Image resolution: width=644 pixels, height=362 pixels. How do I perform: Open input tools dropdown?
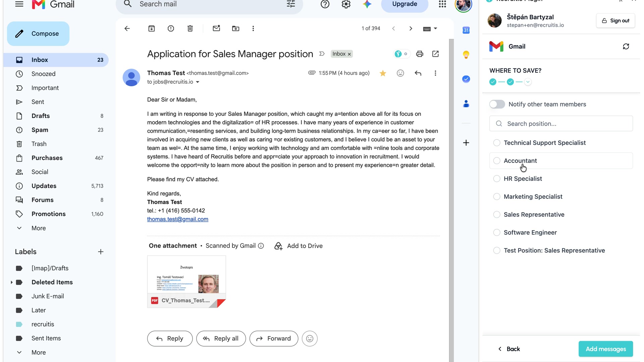click(430, 29)
